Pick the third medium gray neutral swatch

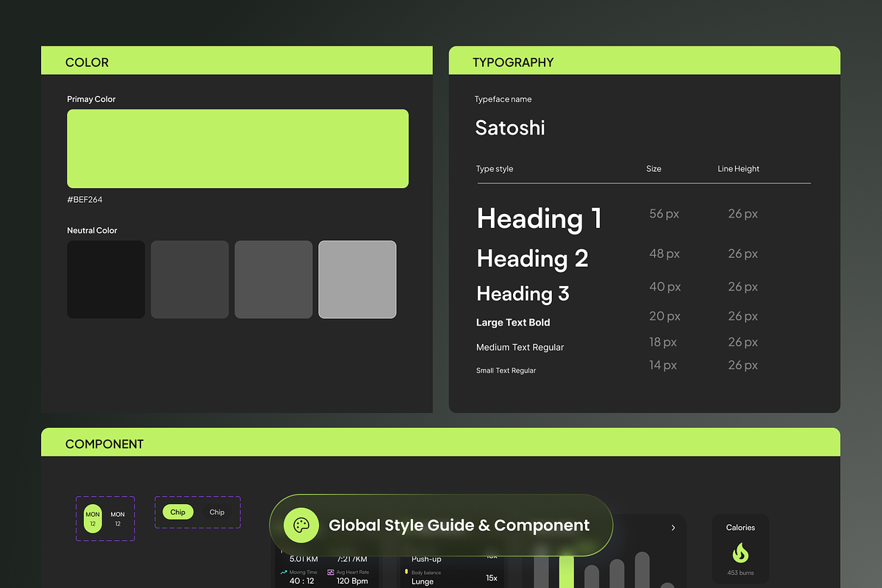pos(273,279)
